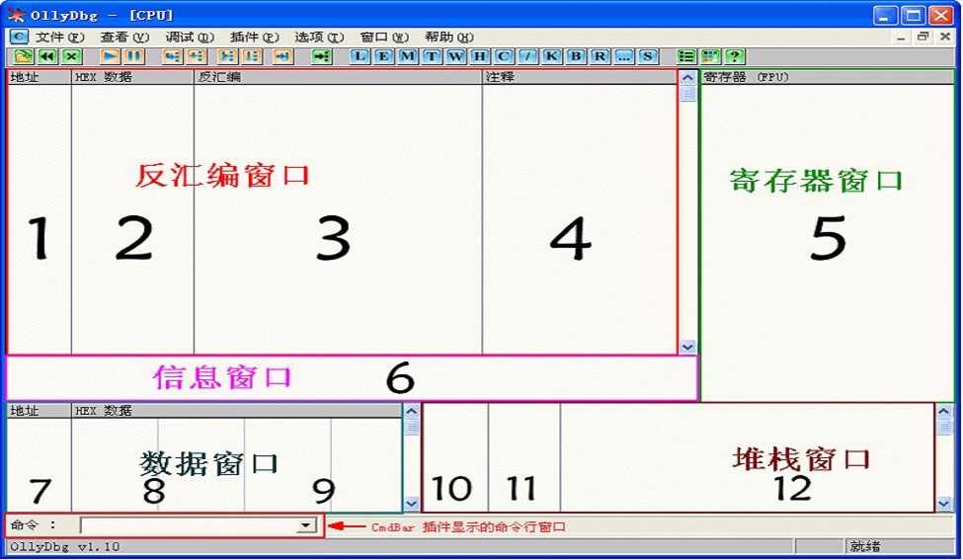The image size is (963, 560).
Task: Run the program with the play icon
Action: pyautogui.click(x=110, y=56)
